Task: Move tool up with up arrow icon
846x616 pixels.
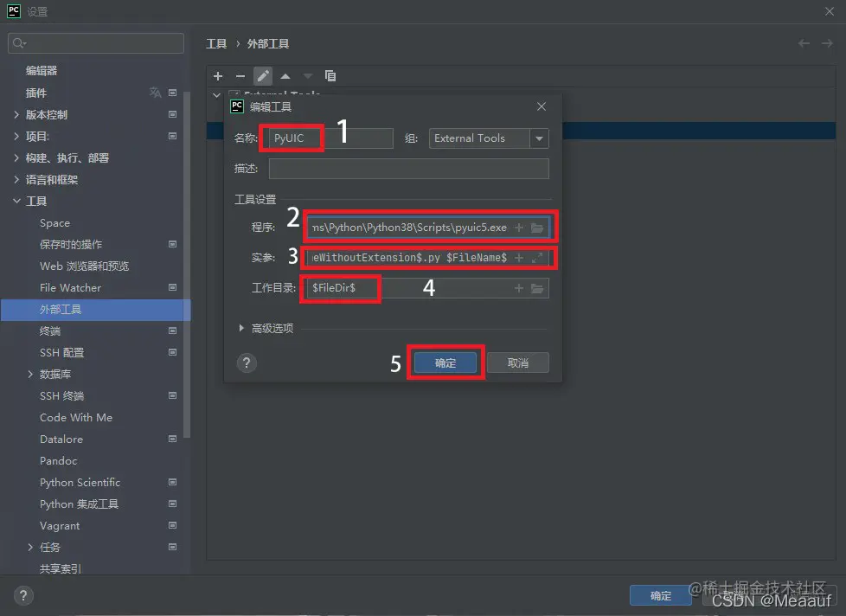Action: click(285, 76)
